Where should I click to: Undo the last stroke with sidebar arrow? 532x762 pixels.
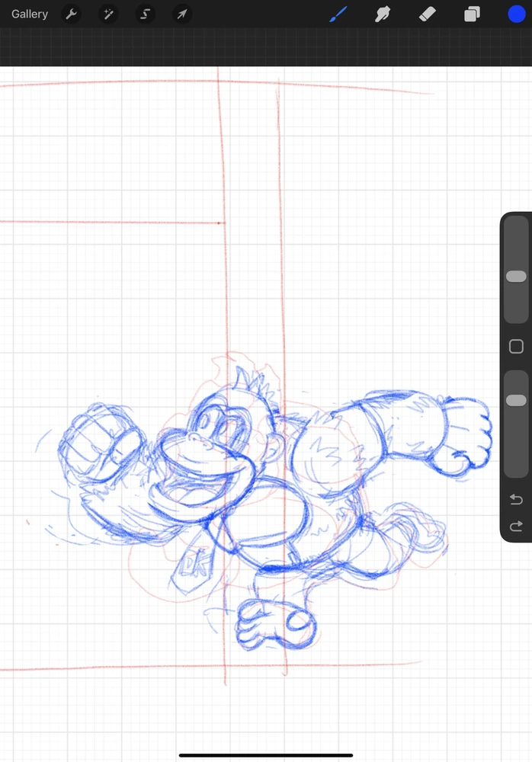click(516, 500)
